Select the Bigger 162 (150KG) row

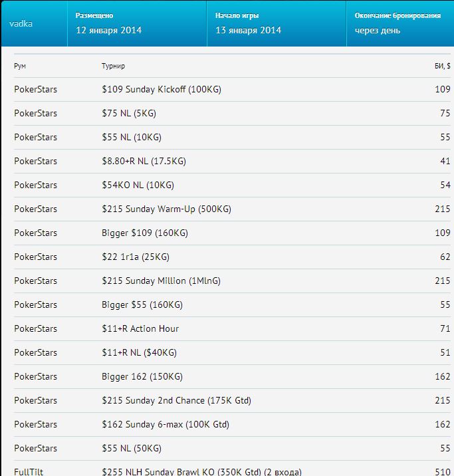coord(232,376)
